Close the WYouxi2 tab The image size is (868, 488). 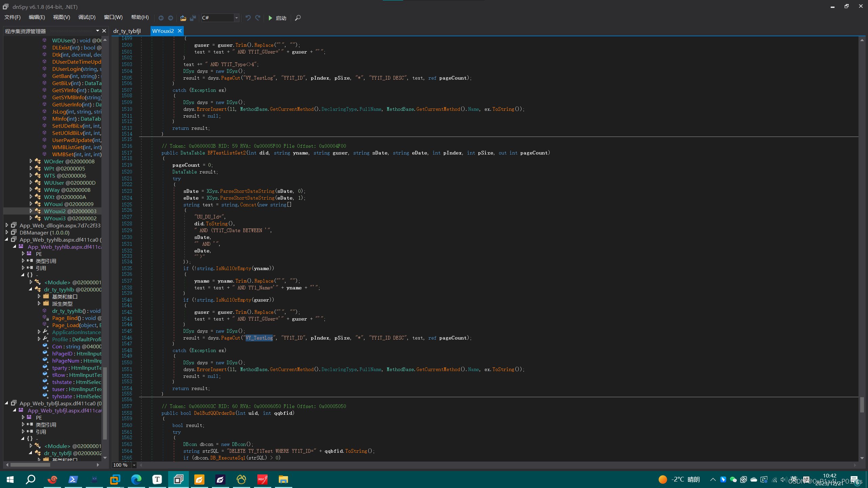(x=180, y=31)
